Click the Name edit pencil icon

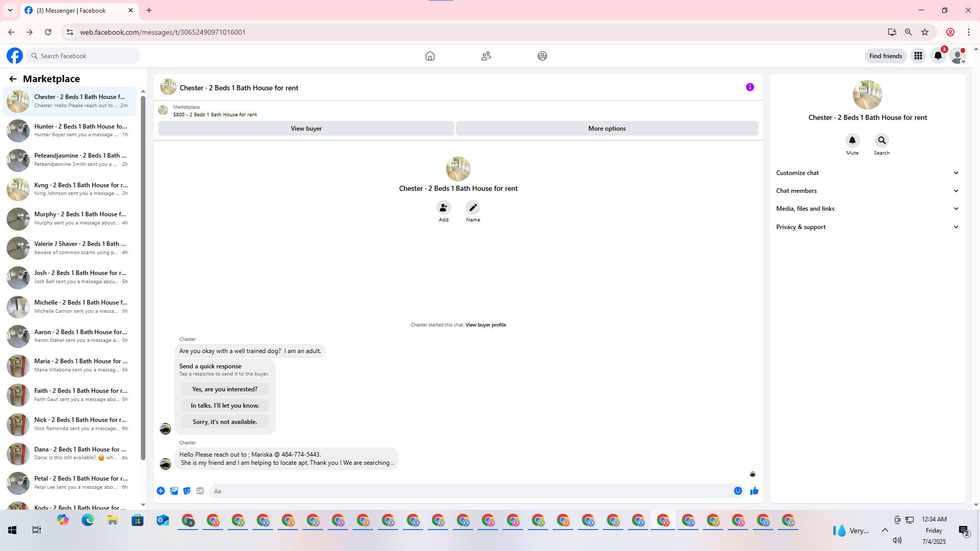coord(473,208)
